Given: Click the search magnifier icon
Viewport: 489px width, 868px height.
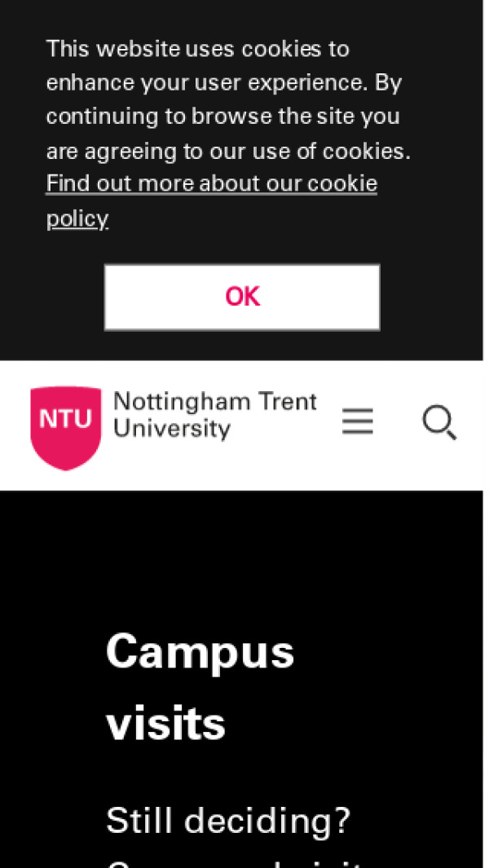Looking at the screenshot, I should coord(438,424).
